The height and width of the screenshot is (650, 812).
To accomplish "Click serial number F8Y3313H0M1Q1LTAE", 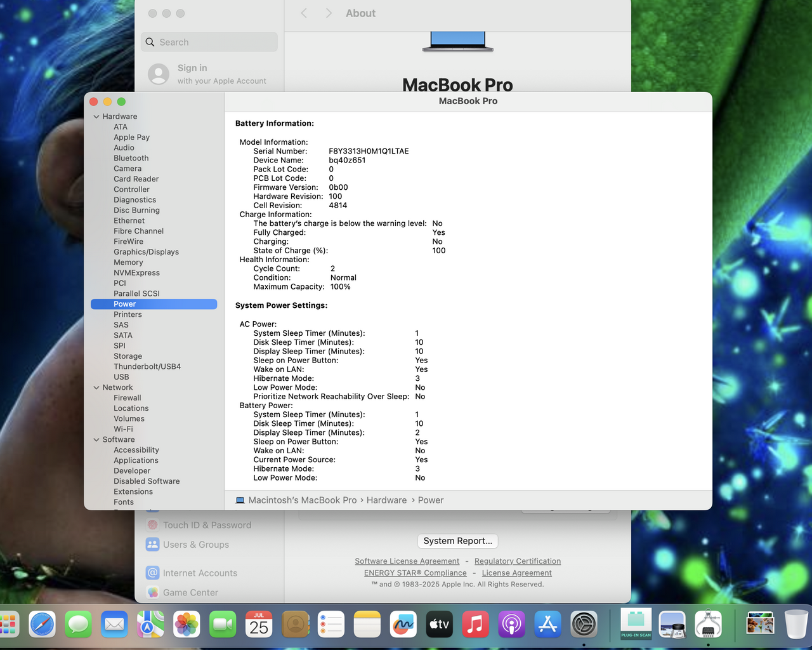I will (369, 151).
